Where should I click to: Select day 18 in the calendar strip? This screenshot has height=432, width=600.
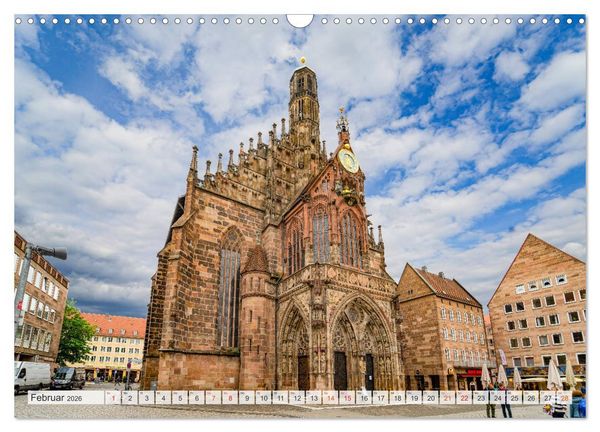[x=397, y=398]
